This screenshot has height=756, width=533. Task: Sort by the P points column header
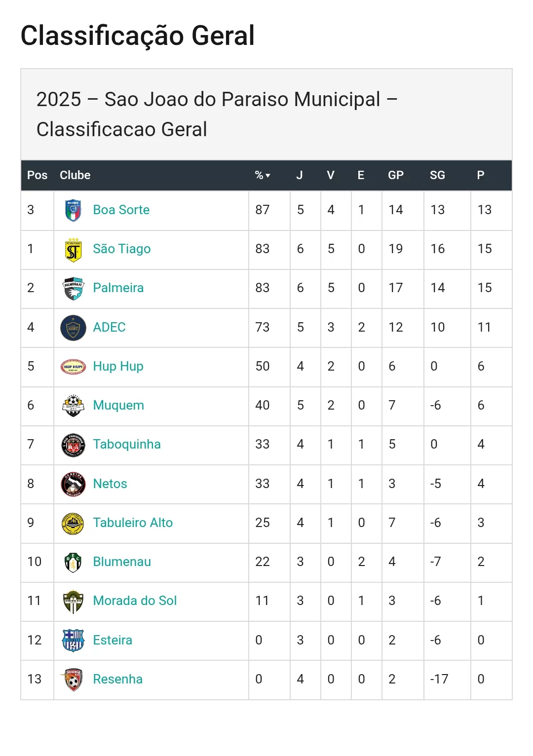[x=480, y=175]
